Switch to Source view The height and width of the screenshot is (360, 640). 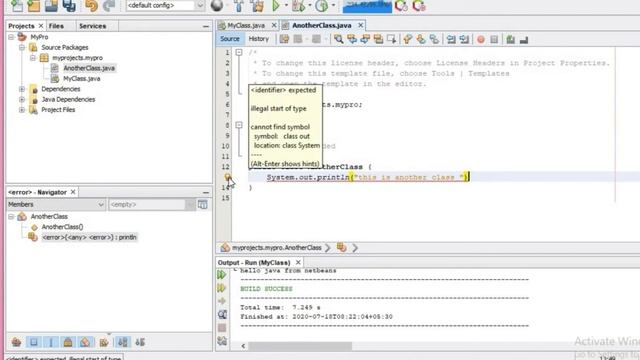[x=230, y=39]
